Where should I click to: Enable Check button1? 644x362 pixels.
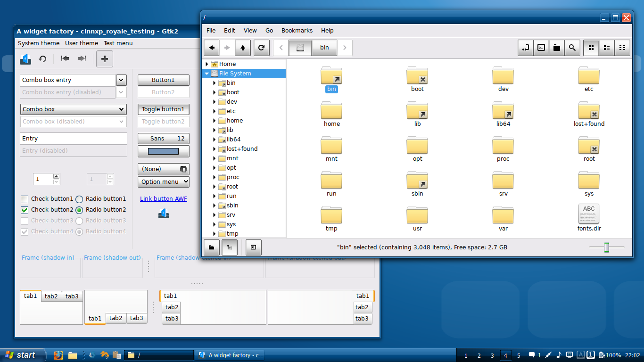pyautogui.click(x=25, y=199)
